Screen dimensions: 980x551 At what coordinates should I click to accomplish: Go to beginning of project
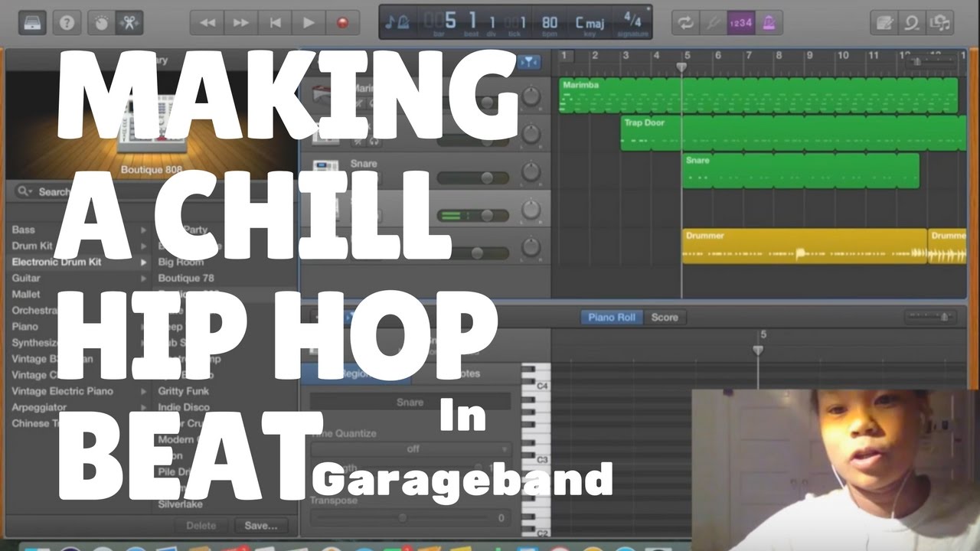[275, 22]
